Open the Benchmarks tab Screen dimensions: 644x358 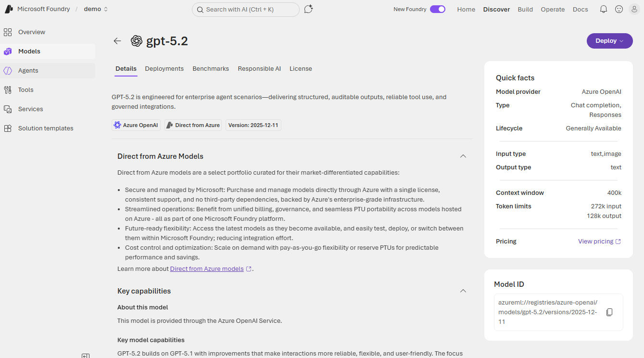(211, 69)
